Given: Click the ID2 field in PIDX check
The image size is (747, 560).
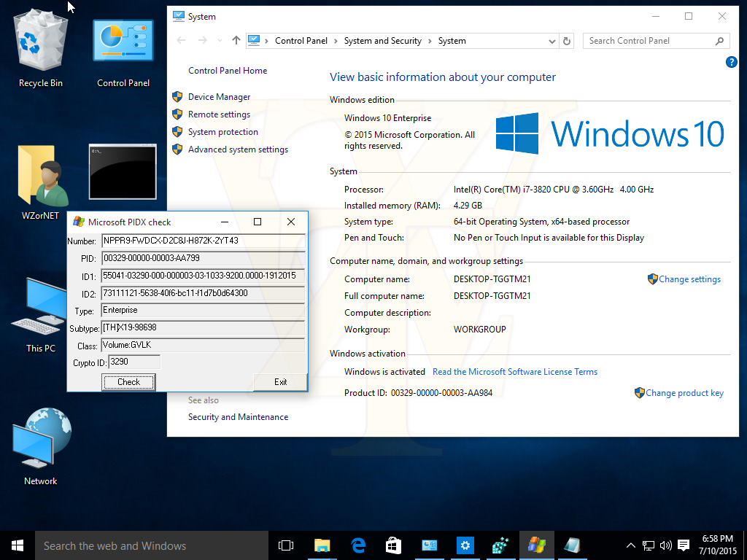Looking at the screenshot, I should point(203,293).
